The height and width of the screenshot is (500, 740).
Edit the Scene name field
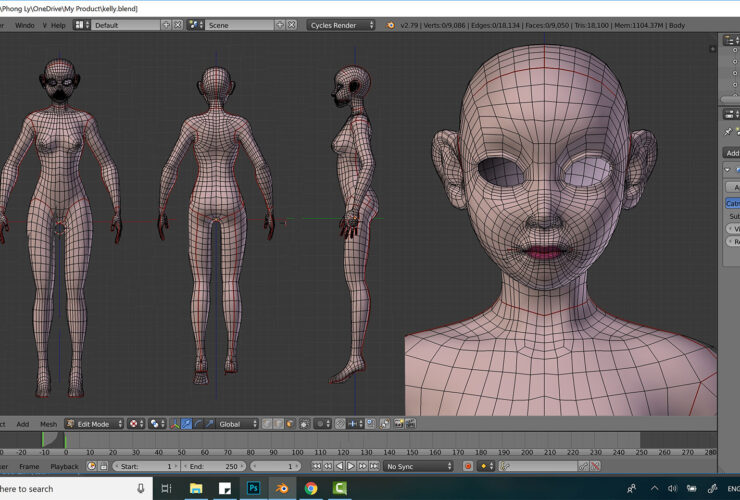[x=240, y=25]
